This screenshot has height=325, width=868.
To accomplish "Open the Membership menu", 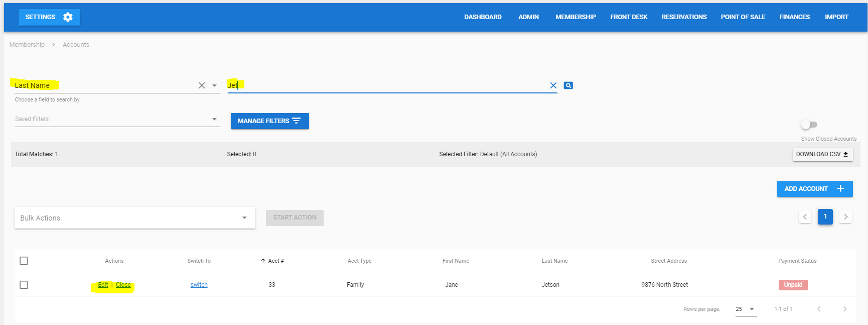I will [575, 17].
